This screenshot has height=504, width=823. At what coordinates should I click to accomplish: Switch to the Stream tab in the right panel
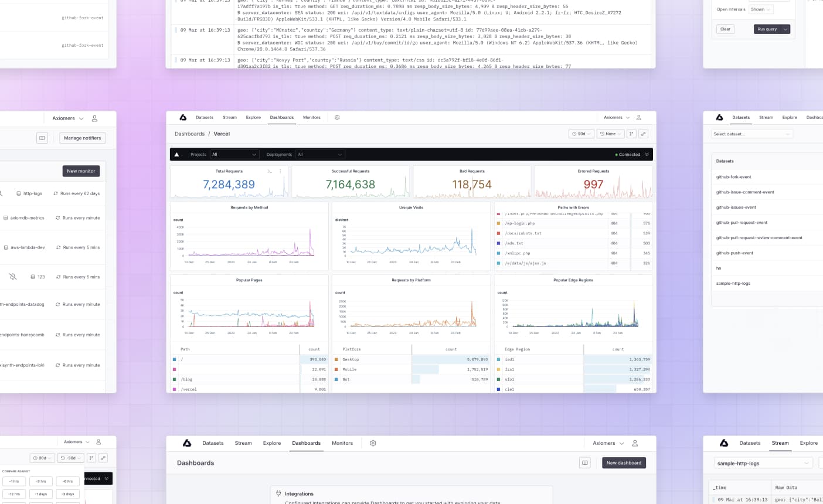(780, 444)
